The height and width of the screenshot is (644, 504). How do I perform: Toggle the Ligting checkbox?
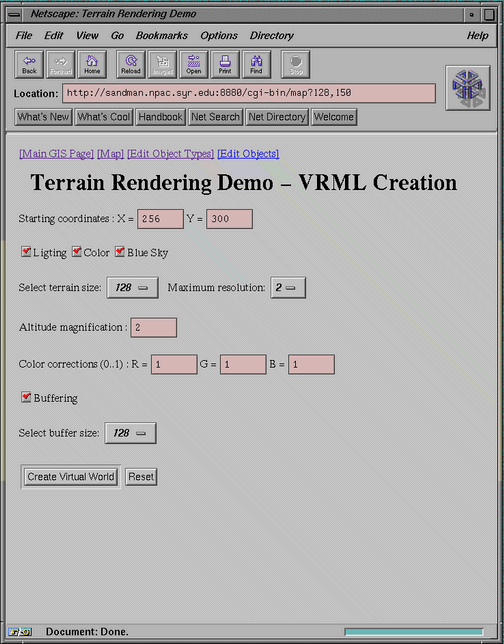pyautogui.click(x=26, y=251)
